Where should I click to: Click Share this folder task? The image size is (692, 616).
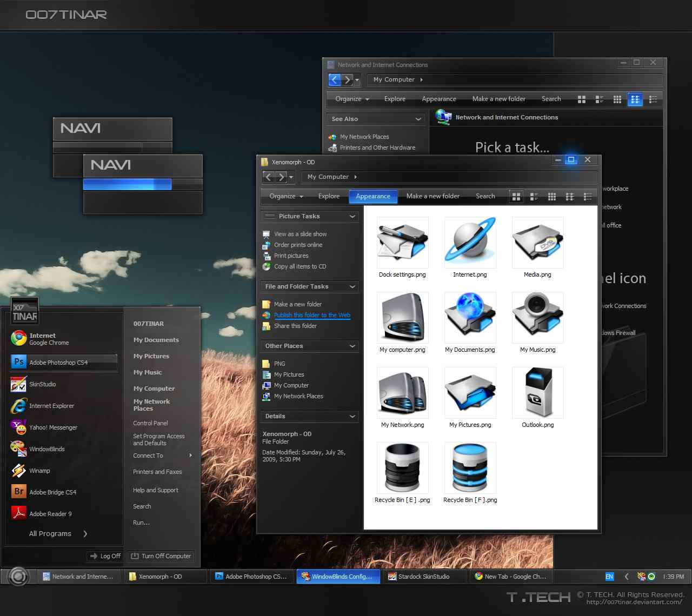coord(295,326)
